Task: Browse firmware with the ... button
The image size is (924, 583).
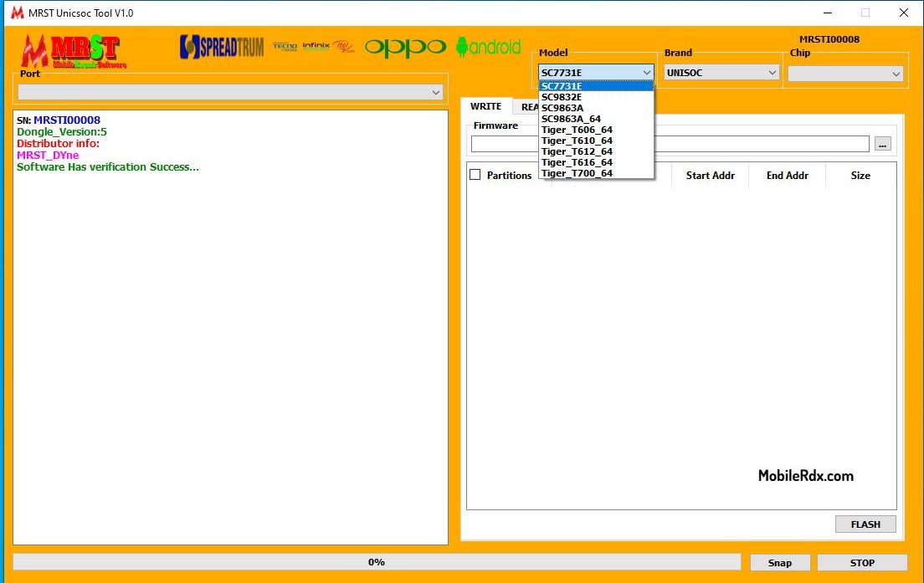Action: tap(882, 144)
